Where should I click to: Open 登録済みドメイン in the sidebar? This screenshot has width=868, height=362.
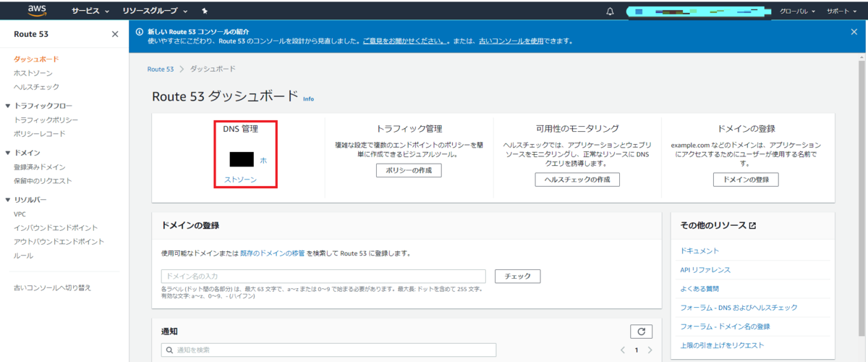point(40,167)
